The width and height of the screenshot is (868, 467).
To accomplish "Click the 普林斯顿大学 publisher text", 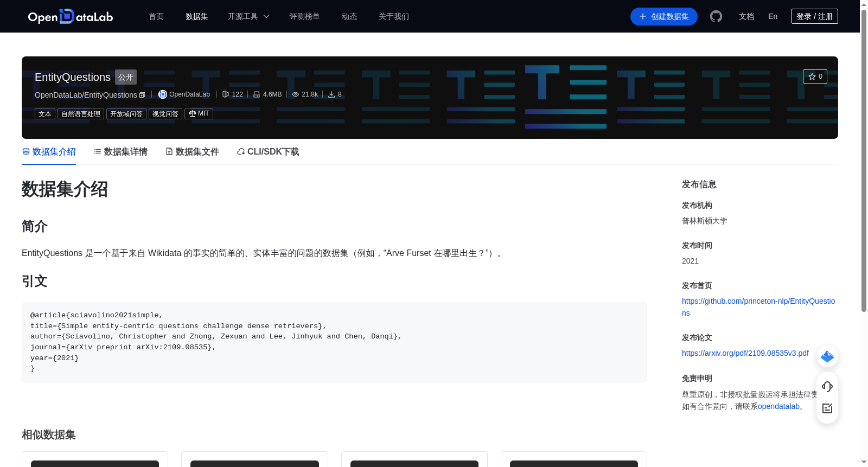I will [x=705, y=221].
